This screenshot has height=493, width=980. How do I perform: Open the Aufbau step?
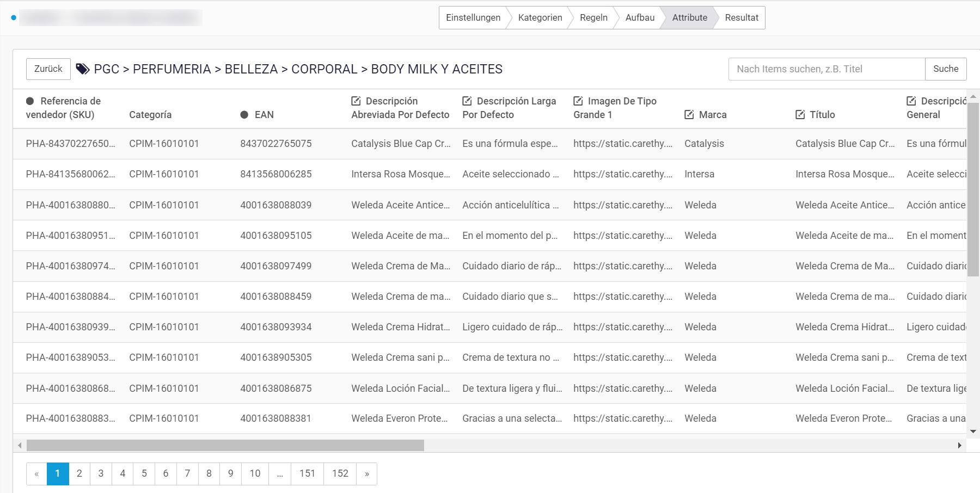[640, 18]
